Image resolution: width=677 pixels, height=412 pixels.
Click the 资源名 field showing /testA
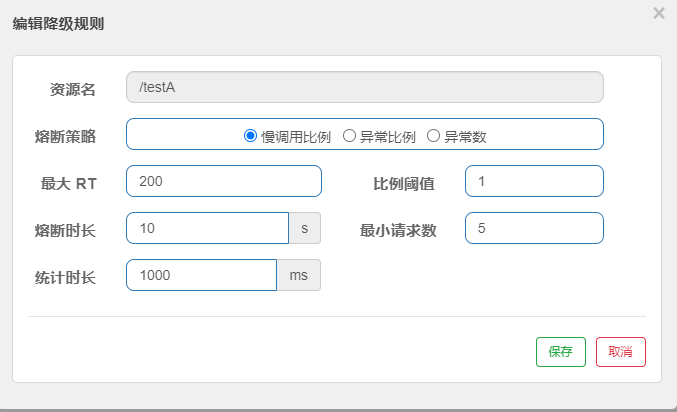(x=365, y=87)
